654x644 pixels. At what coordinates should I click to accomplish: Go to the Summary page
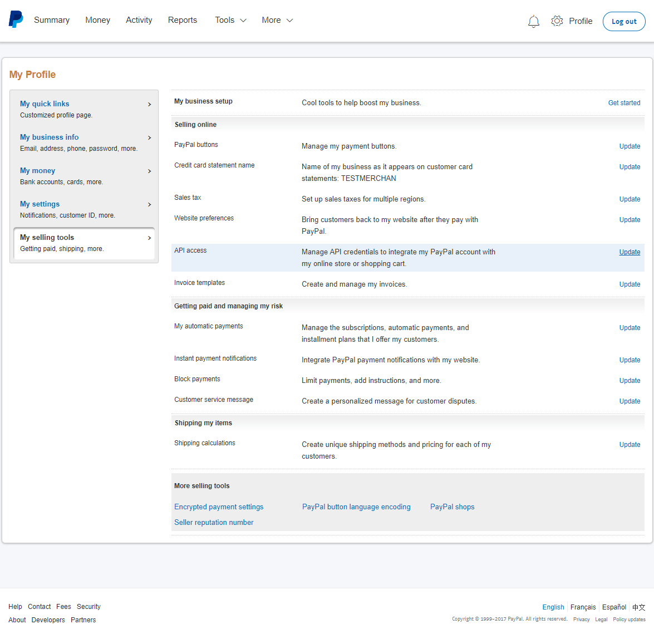pyautogui.click(x=51, y=19)
